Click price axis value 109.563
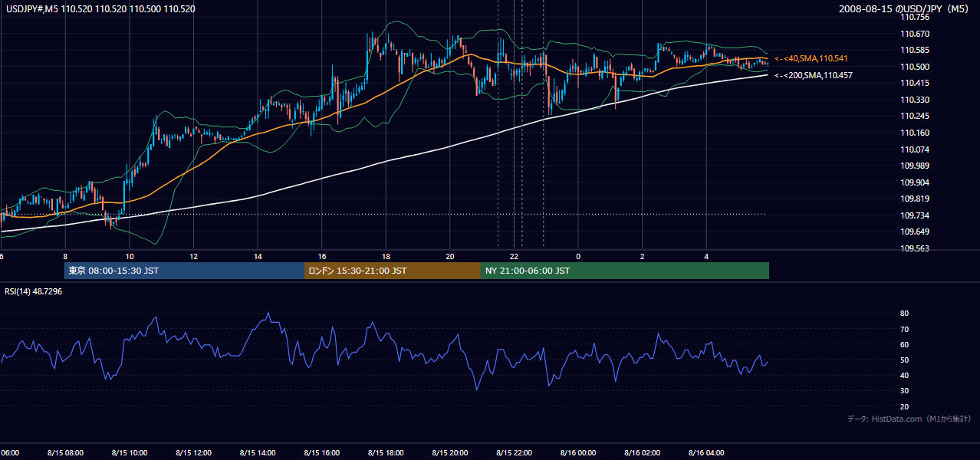This screenshot has width=980, height=460. [x=914, y=248]
